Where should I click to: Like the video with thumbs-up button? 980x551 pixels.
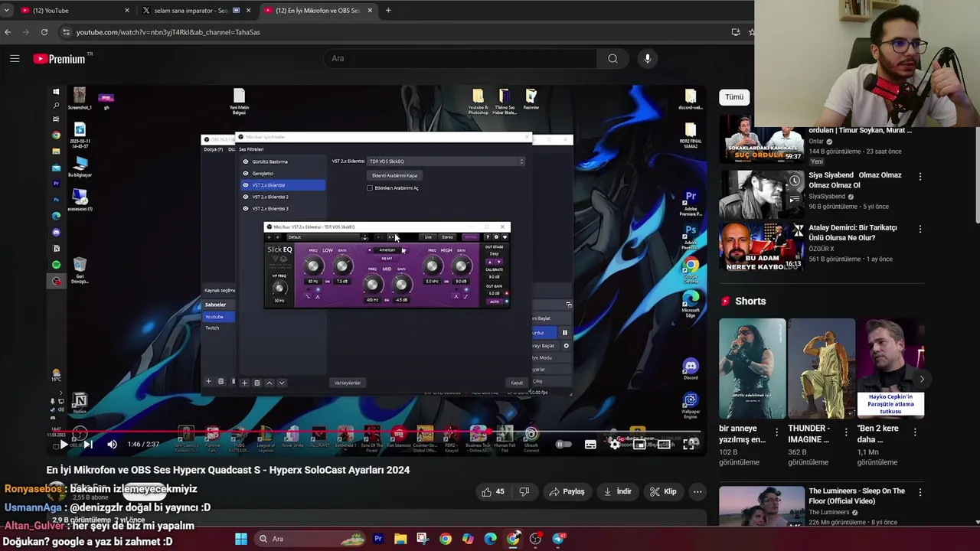[493, 491]
